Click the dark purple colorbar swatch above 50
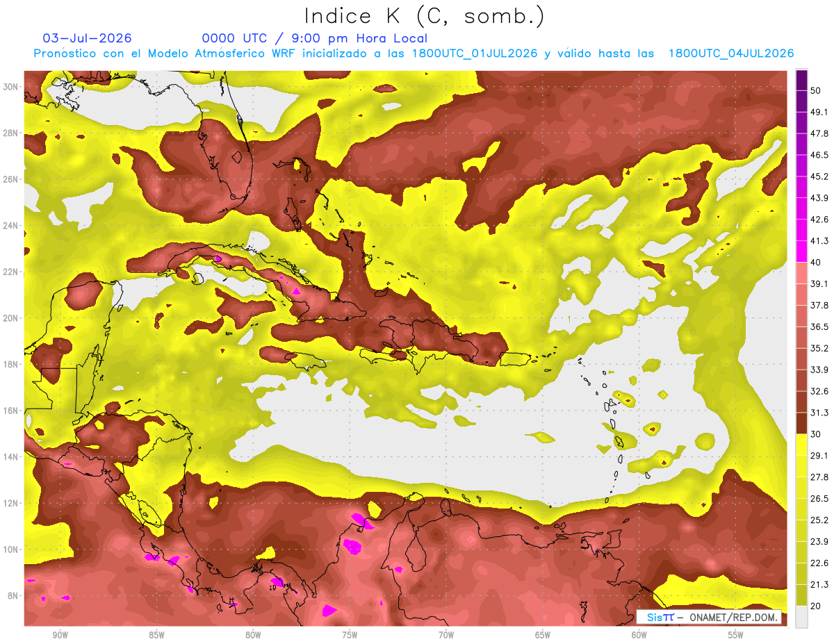The width and height of the screenshot is (834, 644). pyautogui.click(x=801, y=80)
